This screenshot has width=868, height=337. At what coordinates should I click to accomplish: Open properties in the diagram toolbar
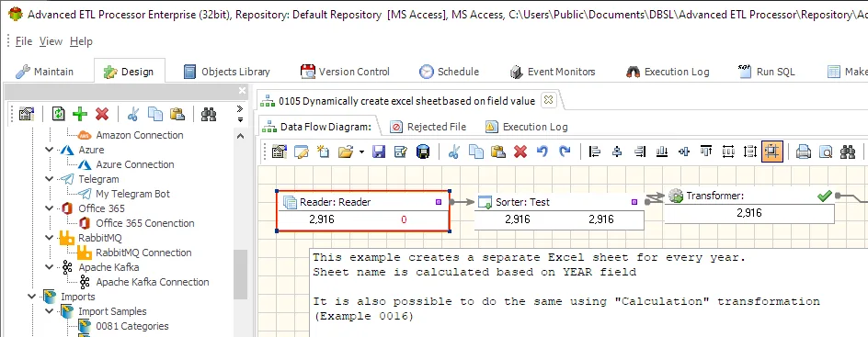(279, 152)
